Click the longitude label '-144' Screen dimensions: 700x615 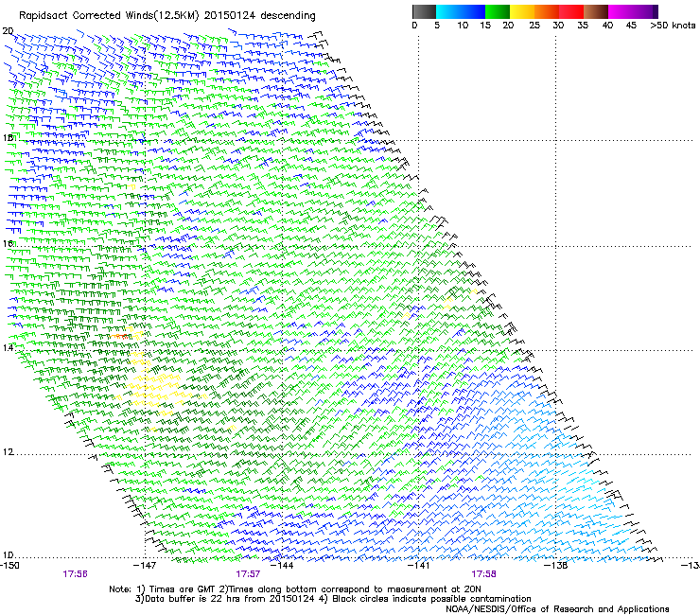pyautogui.click(x=282, y=565)
